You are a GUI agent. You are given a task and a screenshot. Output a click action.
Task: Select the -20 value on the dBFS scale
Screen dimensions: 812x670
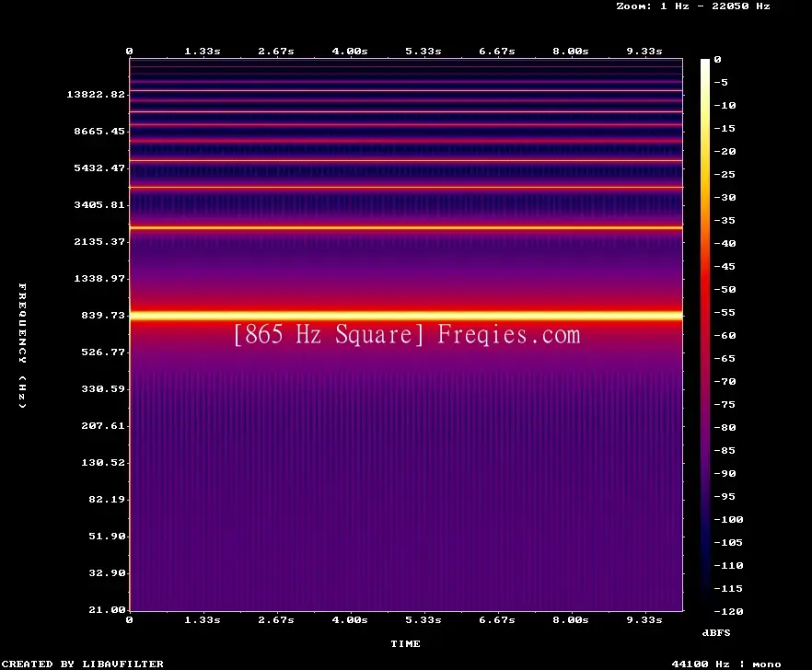click(x=725, y=151)
